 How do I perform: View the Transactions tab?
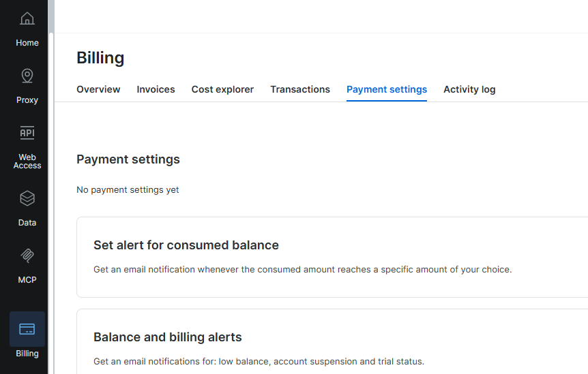click(x=300, y=89)
